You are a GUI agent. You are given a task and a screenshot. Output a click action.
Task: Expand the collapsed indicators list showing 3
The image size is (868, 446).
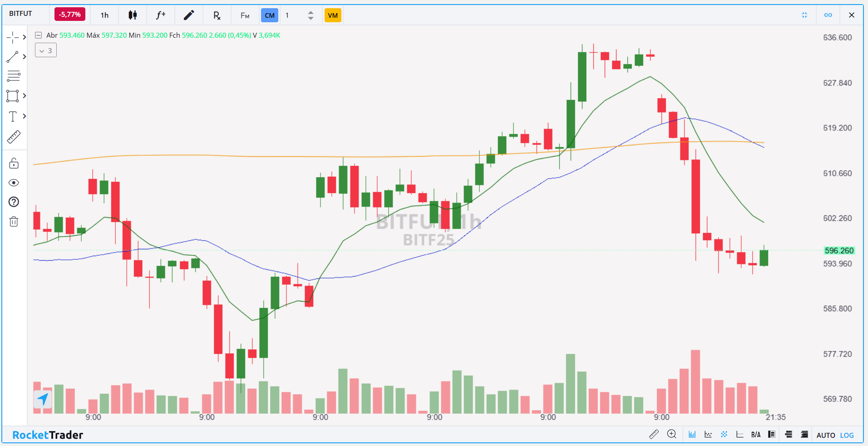pyautogui.click(x=46, y=50)
